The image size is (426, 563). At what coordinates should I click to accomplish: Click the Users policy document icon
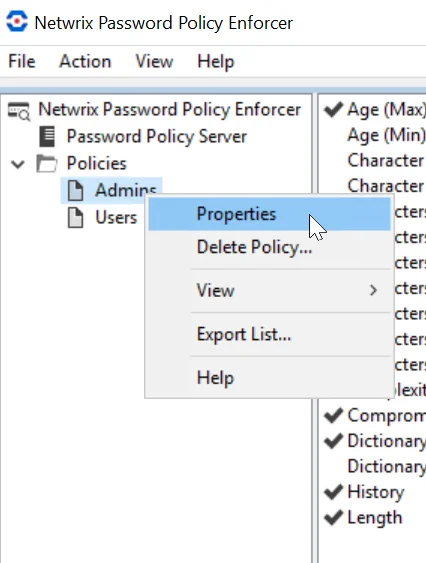coord(76,218)
